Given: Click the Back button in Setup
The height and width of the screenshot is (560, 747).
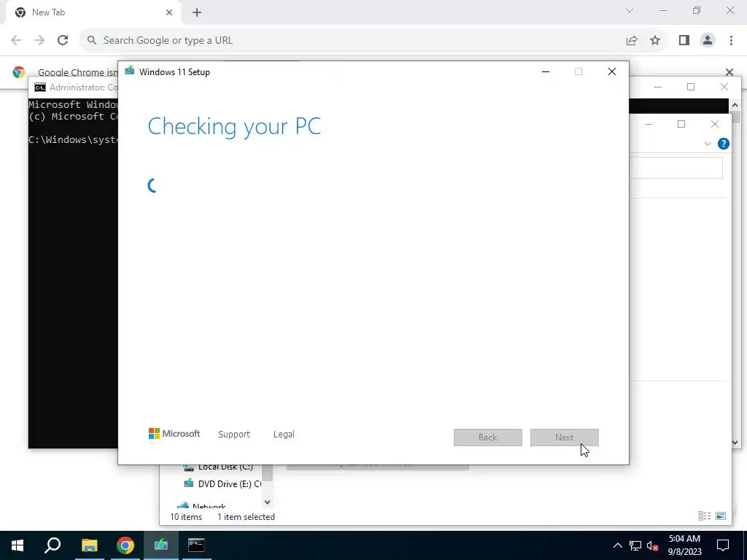Looking at the screenshot, I should pyautogui.click(x=487, y=437).
